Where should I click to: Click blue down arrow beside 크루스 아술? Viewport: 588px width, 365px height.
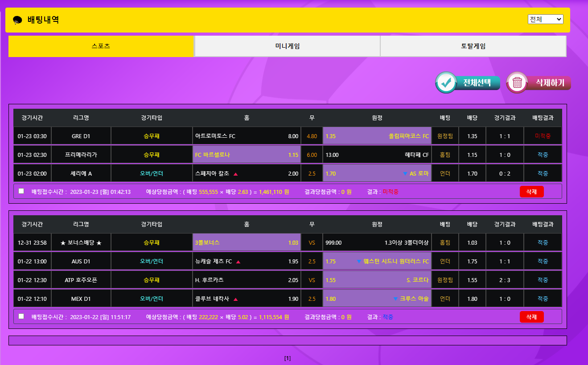pyautogui.click(x=395, y=299)
